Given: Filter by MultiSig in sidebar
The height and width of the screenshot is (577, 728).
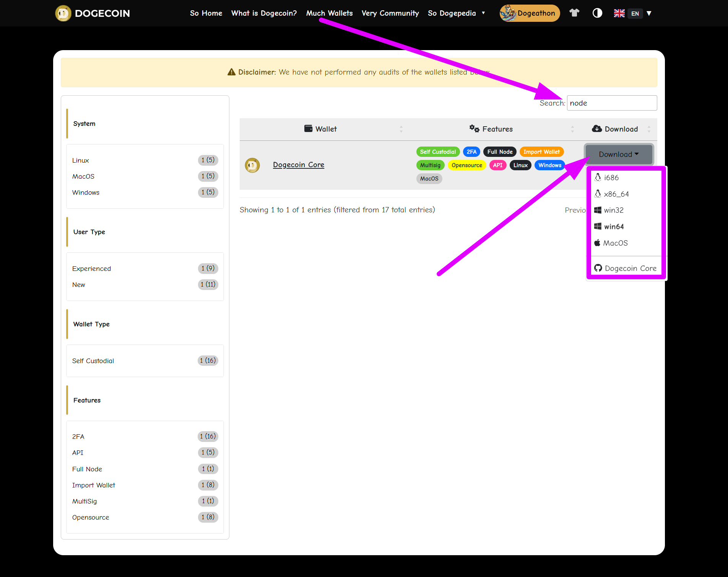Looking at the screenshot, I should [145, 501].
